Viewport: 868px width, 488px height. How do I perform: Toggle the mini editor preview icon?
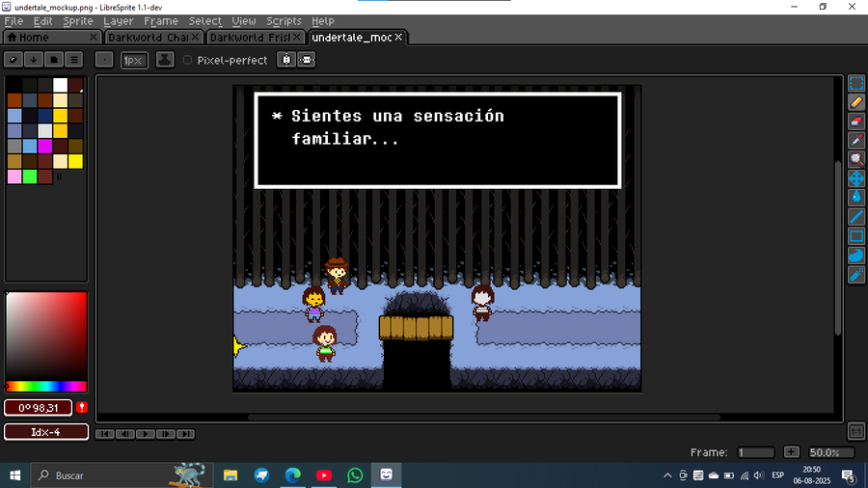[x=855, y=431]
